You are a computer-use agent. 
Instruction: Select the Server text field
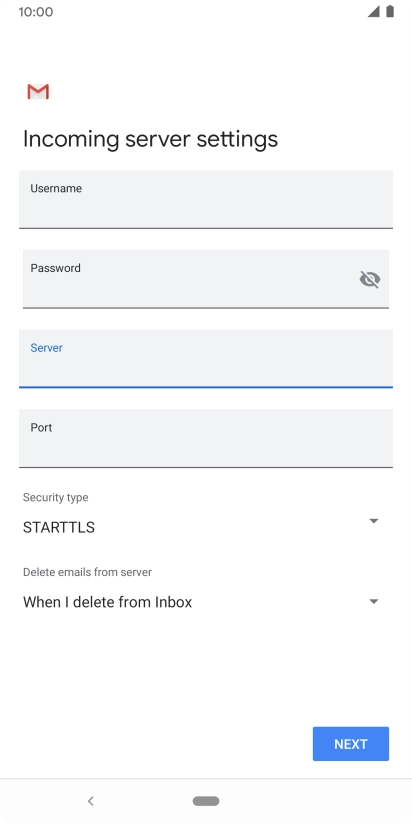point(206,359)
